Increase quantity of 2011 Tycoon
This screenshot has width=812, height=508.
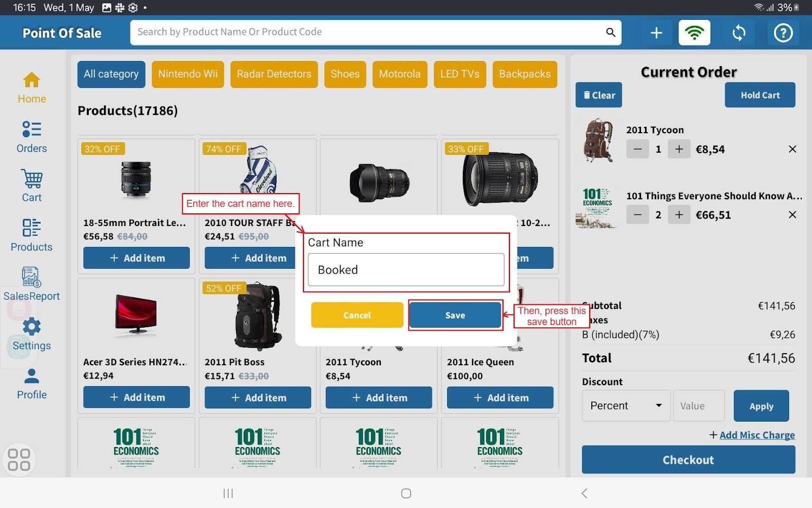tap(679, 149)
